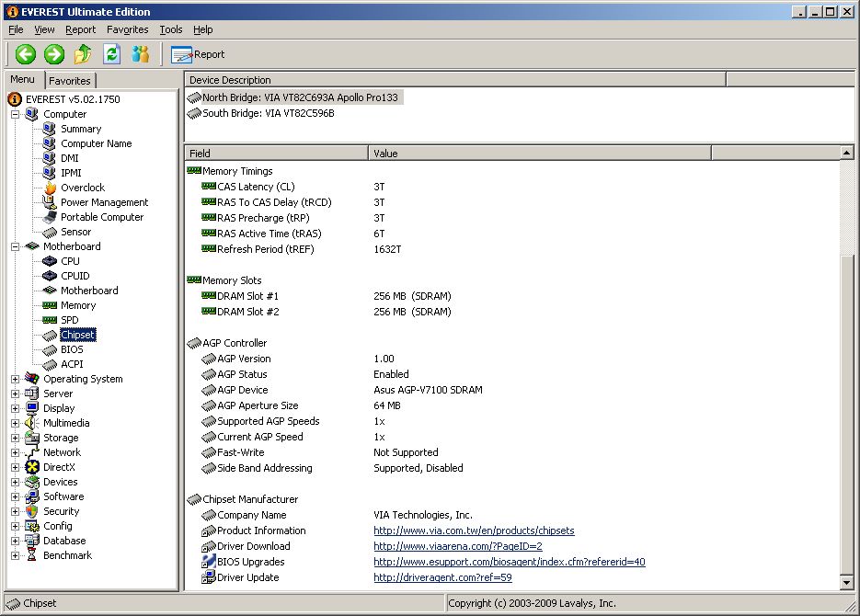Click the scroll down arrow of the details list

click(847, 583)
